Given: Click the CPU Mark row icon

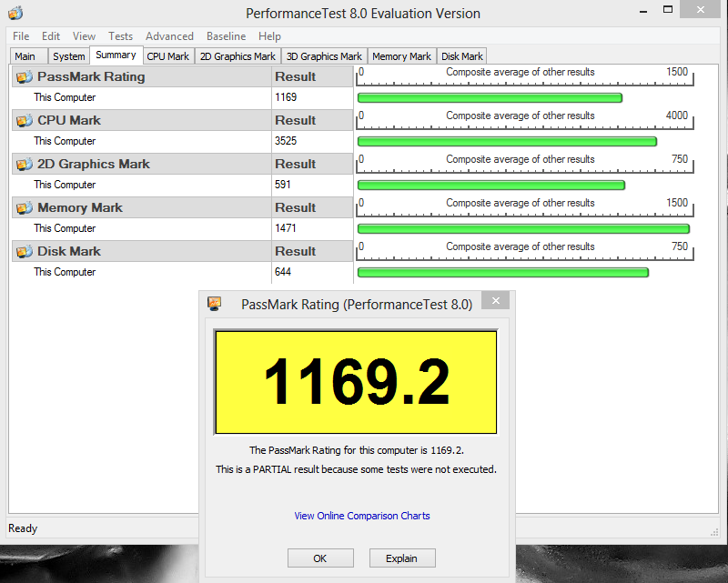Looking at the screenshot, I should point(25,120).
